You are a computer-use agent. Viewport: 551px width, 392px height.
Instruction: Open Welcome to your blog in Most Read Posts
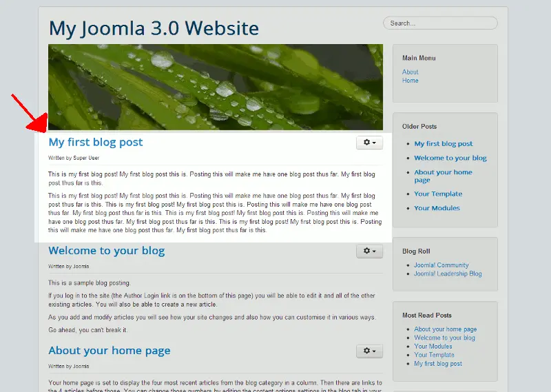[x=444, y=338]
